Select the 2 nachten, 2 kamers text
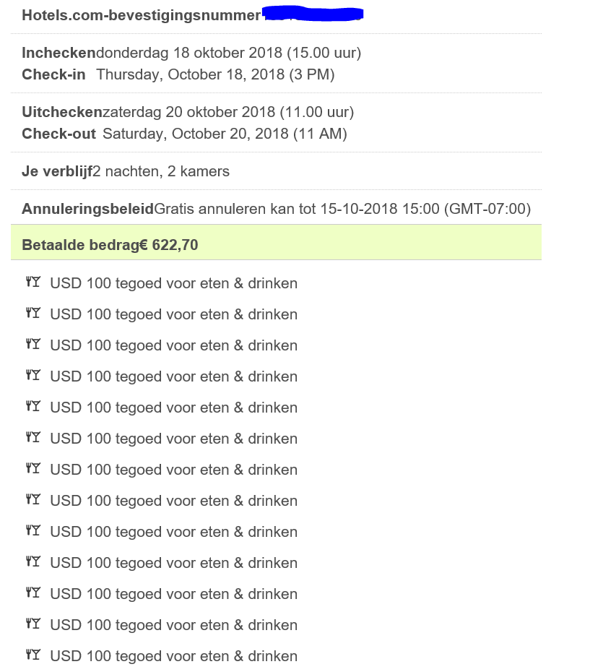The width and height of the screenshot is (616, 672). pyautogui.click(x=161, y=171)
